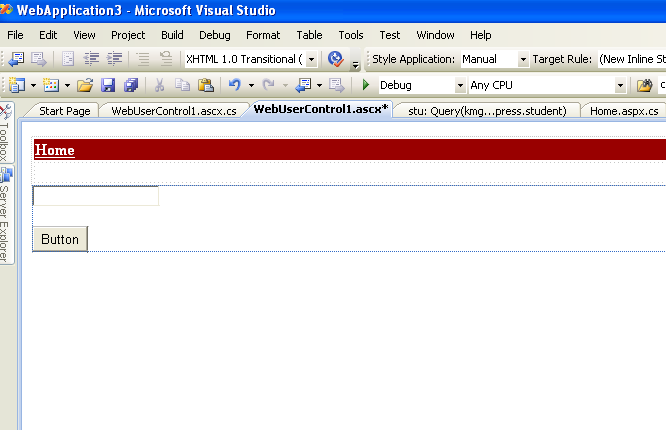Click the Save All icon
Image resolution: width=666 pixels, height=430 pixels.
point(131,85)
